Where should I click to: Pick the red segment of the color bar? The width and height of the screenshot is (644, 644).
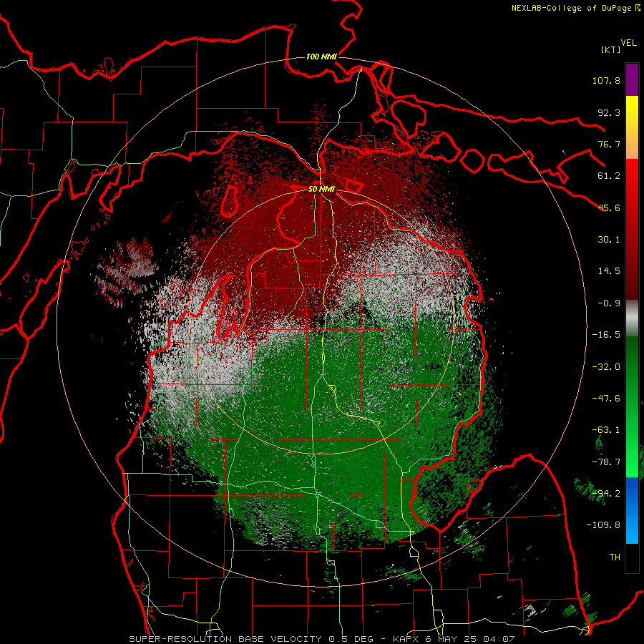point(632,229)
